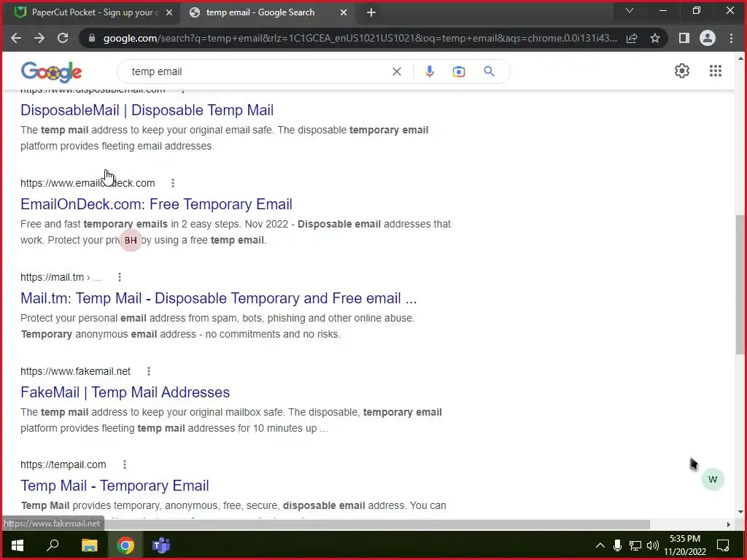Open the Mail.tm Temp Mail result
The width and height of the screenshot is (747, 560).
(x=219, y=298)
